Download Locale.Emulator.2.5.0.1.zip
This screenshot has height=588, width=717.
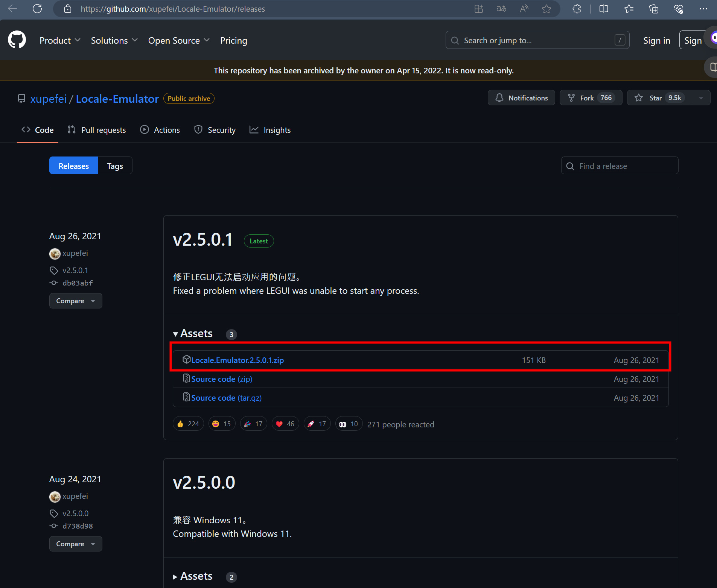point(237,360)
